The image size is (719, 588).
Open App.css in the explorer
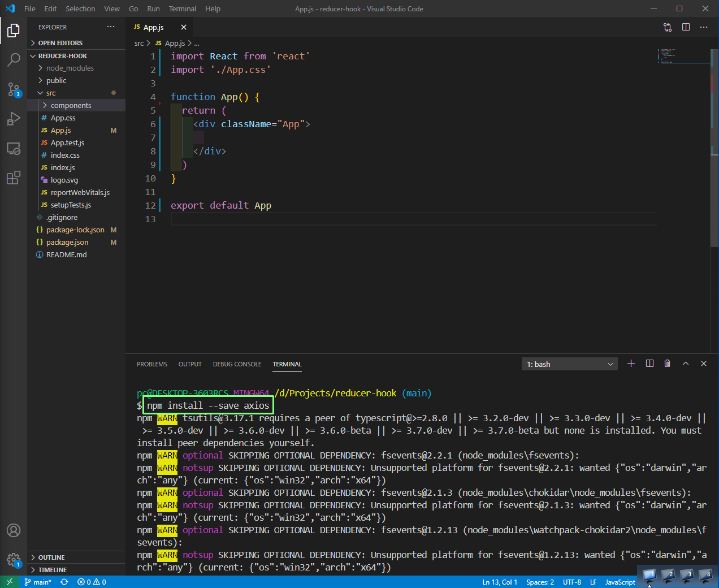click(76, 118)
